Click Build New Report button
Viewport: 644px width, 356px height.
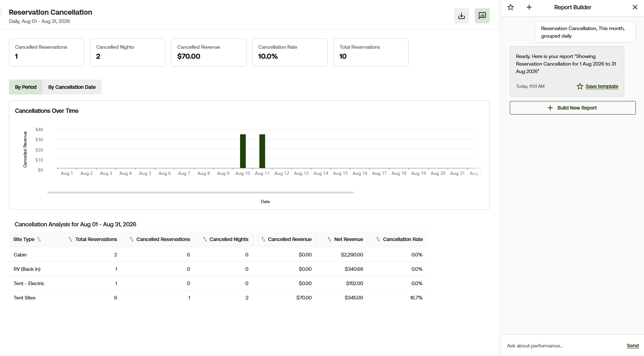click(x=572, y=108)
